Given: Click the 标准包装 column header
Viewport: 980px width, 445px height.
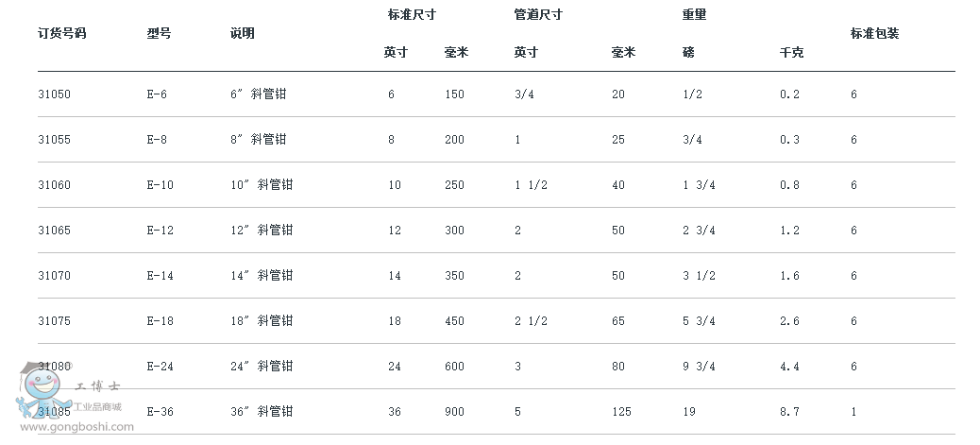Looking at the screenshot, I should click(x=874, y=33).
